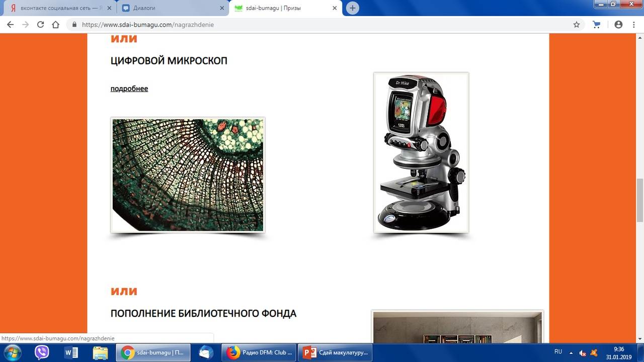Viewport: 644px width, 362px height.
Task: Open a new browser tab
Action: 353,8
